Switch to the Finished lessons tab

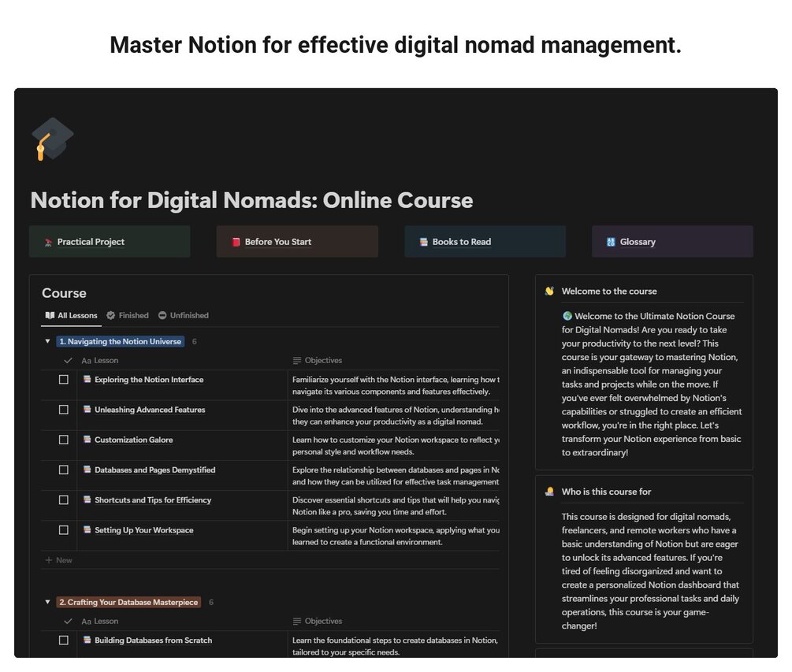(x=128, y=316)
